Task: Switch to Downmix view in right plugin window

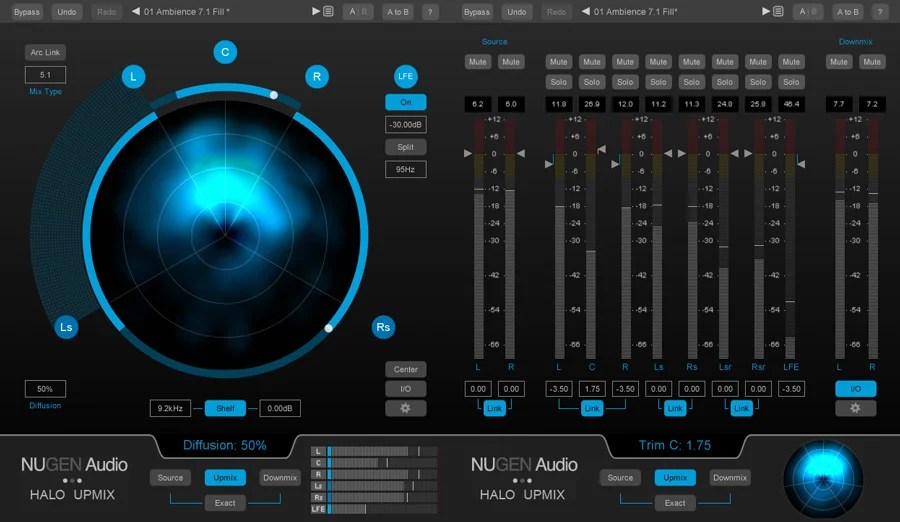Action: point(730,478)
